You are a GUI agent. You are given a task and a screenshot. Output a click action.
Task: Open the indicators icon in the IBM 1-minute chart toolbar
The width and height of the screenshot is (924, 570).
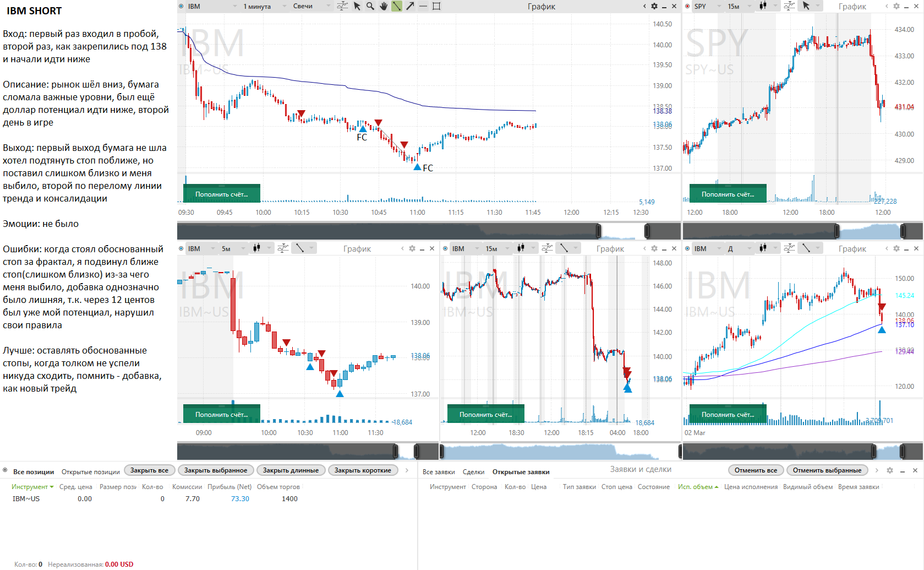click(x=342, y=6)
